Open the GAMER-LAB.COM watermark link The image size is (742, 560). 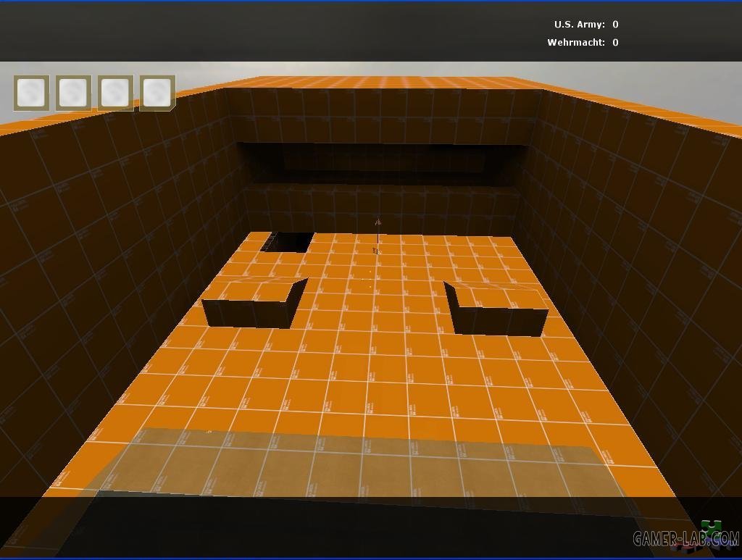click(685, 539)
